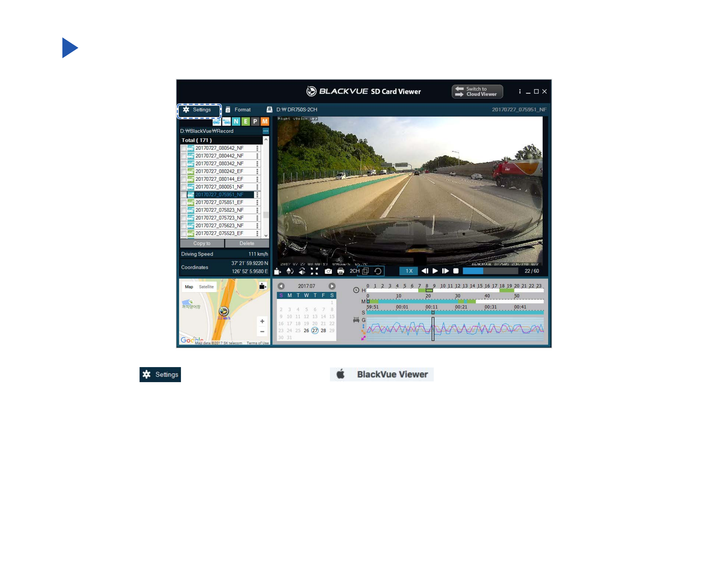Filter the list by Manual (M) recordings
Image resolution: width=728 pixels, height=582 pixels.
tap(265, 121)
